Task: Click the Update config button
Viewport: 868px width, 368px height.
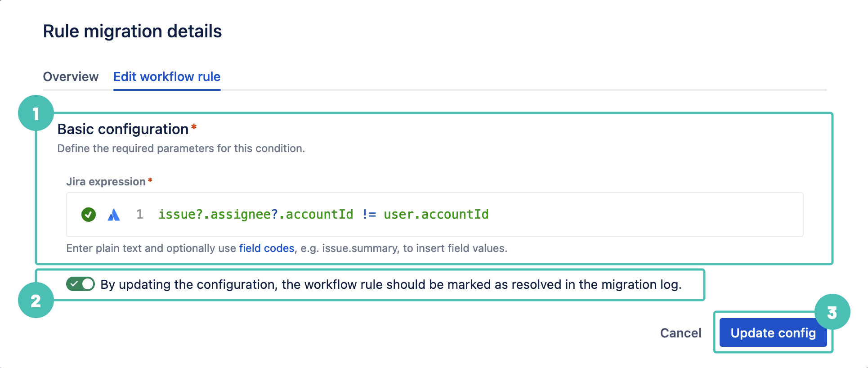Action: pos(773,333)
